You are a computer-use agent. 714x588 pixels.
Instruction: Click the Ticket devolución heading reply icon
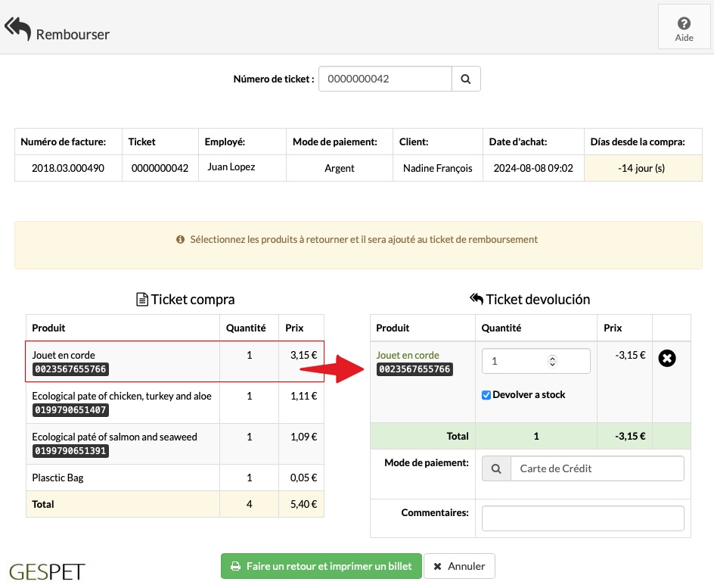pos(477,299)
